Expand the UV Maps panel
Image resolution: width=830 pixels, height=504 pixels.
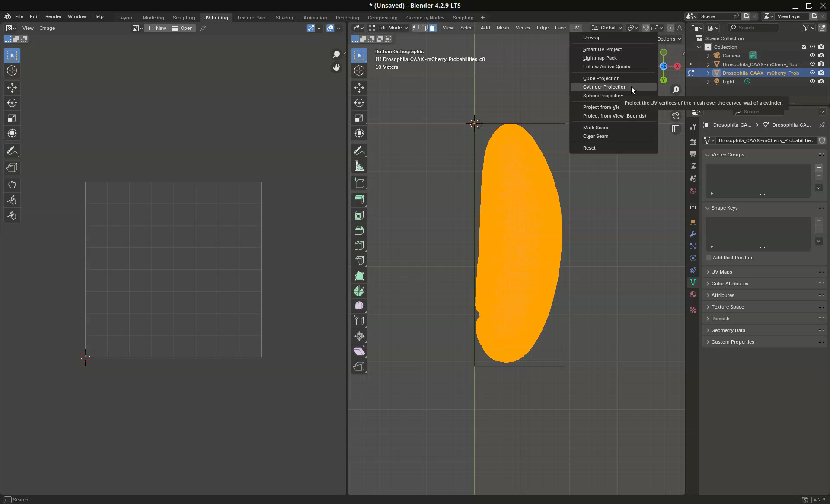point(721,272)
